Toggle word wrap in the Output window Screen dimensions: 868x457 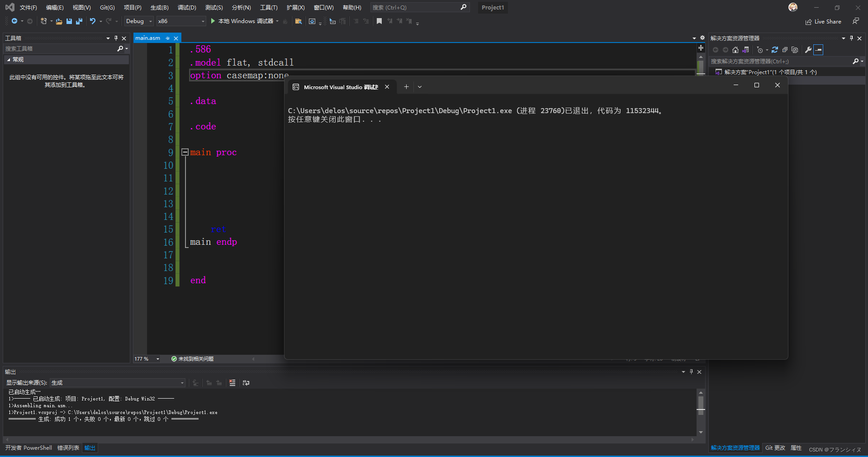click(x=246, y=382)
